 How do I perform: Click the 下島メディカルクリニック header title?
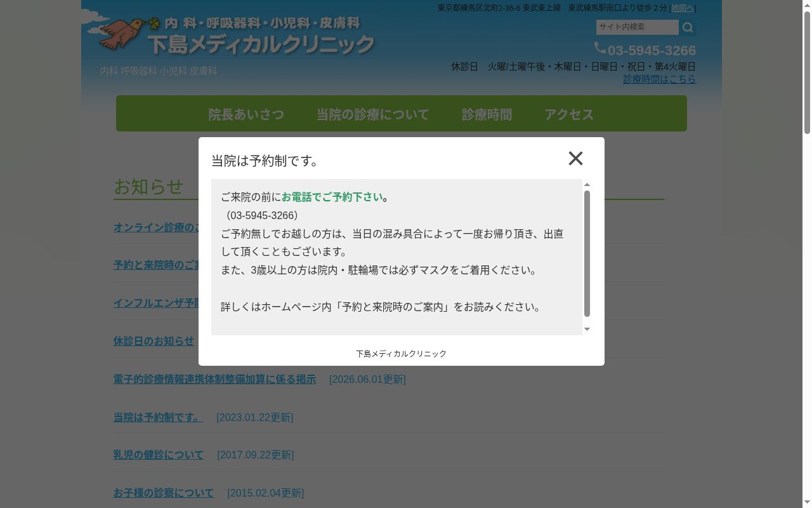[x=261, y=44]
